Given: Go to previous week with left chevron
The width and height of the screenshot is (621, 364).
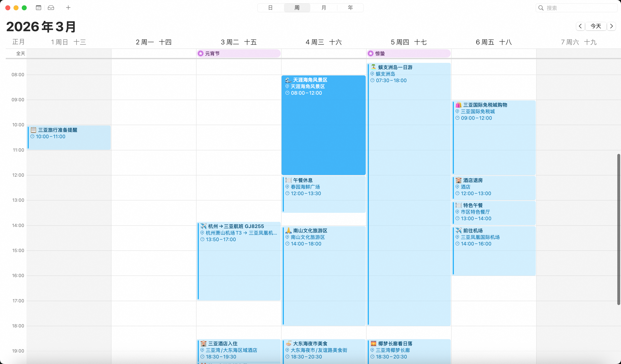Looking at the screenshot, I should (x=580, y=26).
